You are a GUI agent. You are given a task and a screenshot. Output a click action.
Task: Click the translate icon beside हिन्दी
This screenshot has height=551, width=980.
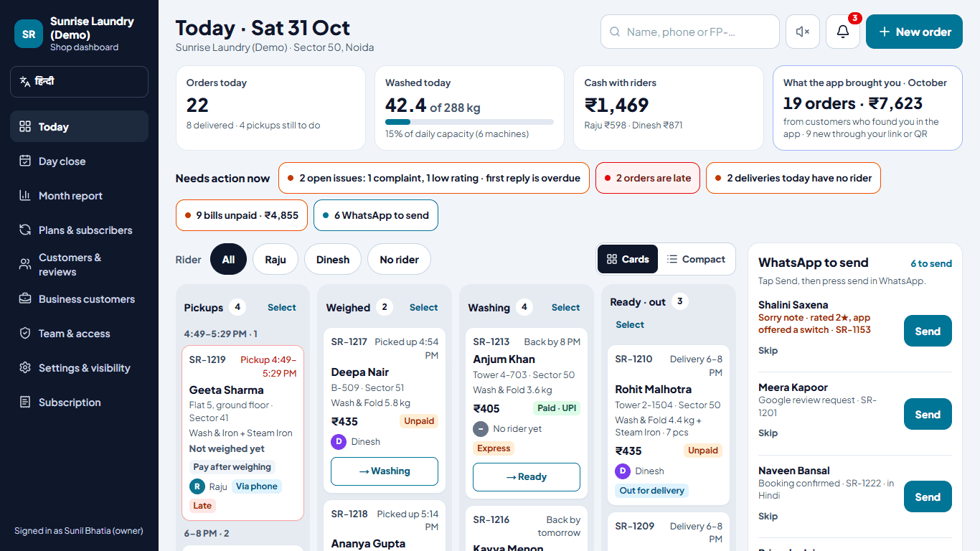[25, 82]
